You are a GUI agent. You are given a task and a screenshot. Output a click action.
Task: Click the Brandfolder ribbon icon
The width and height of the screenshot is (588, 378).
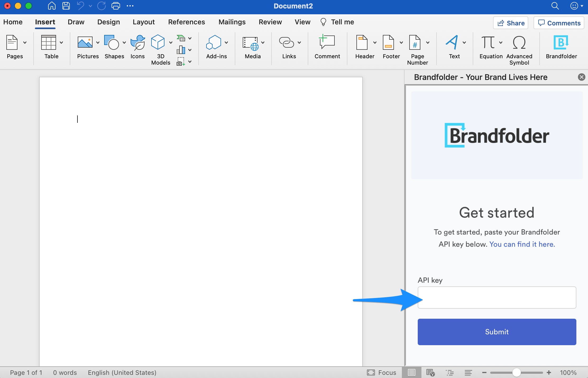coord(561,42)
